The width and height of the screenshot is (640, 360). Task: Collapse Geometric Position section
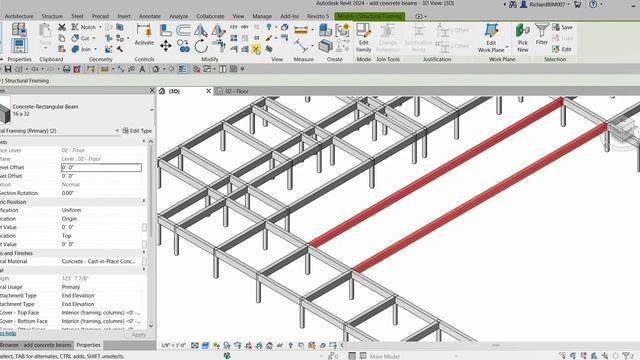(x=144, y=202)
